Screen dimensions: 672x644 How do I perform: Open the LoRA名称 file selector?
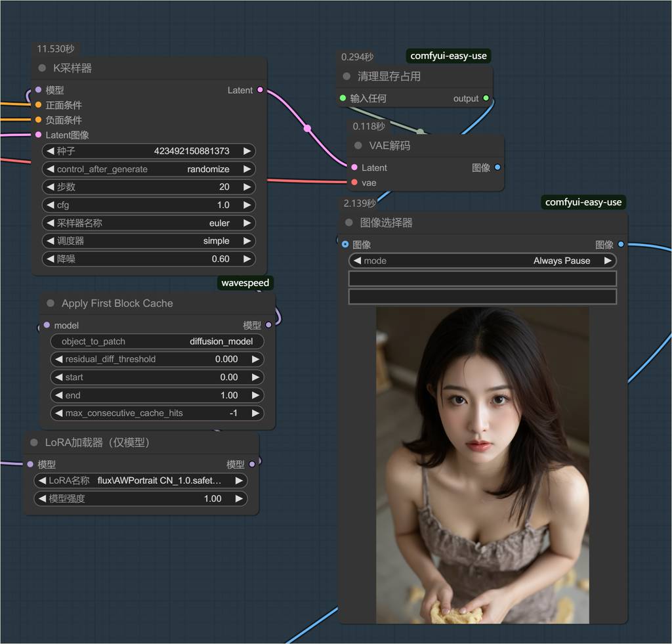[140, 481]
